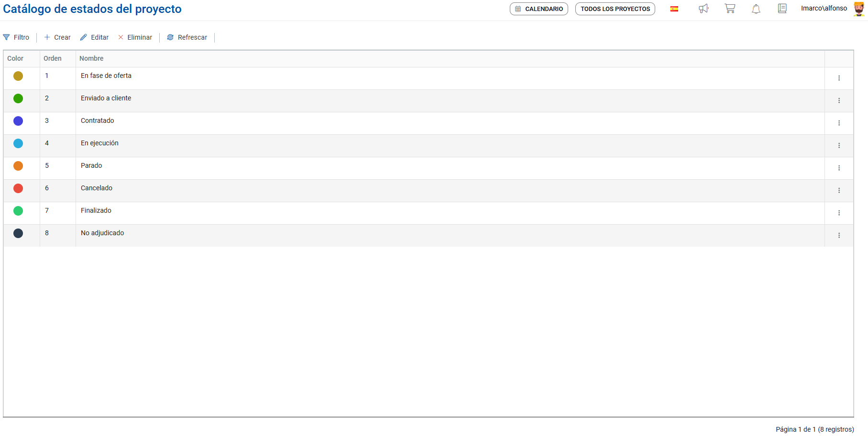Click Eliminar to delete the record
This screenshot has width=868, height=436.
(135, 37)
